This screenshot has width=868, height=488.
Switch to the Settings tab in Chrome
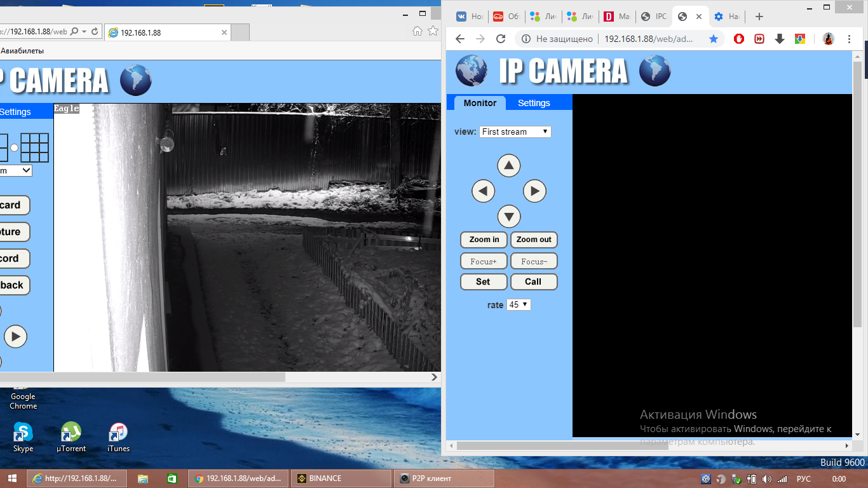pyautogui.click(x=534, y=103)
